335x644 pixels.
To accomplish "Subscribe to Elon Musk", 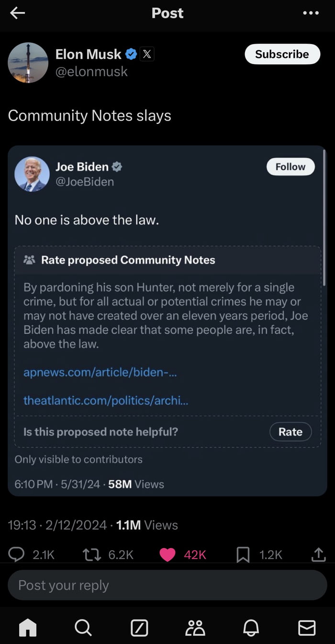I will [x=282, y=54].
